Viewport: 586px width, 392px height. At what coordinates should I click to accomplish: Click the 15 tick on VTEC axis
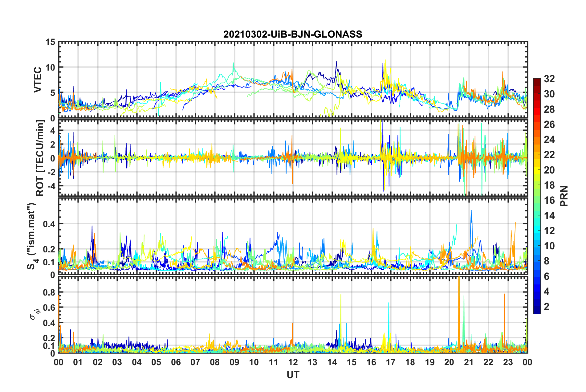[x=51, y=42]
